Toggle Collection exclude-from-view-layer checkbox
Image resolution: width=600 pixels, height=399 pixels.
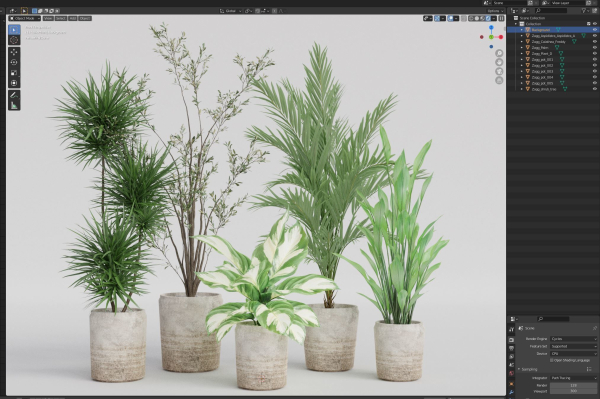point(589,24)
